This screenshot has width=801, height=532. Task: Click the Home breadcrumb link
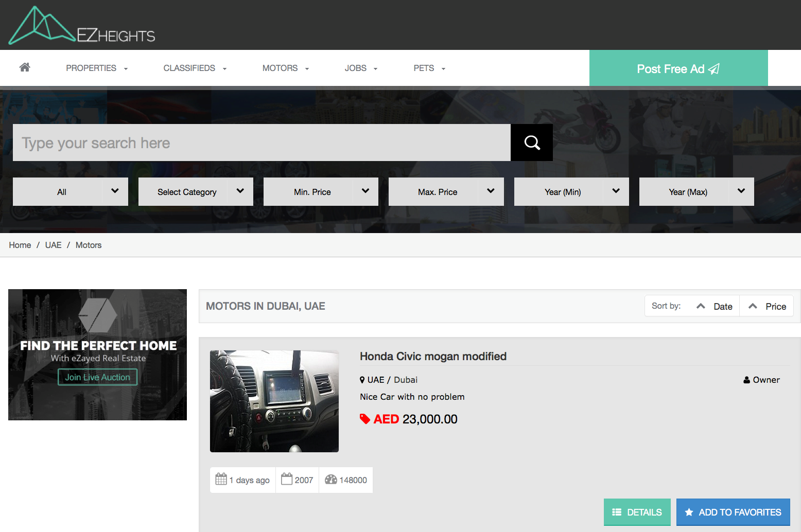(20, 245)
